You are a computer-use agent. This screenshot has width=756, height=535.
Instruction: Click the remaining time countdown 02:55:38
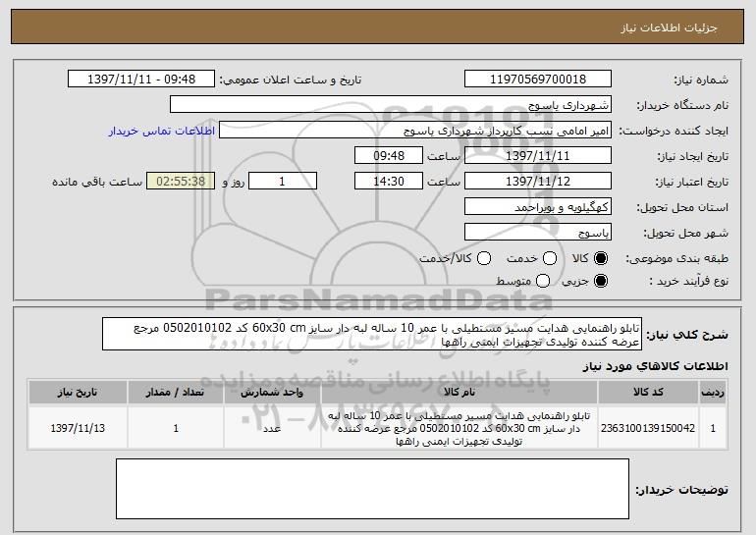tap(181, 182)
